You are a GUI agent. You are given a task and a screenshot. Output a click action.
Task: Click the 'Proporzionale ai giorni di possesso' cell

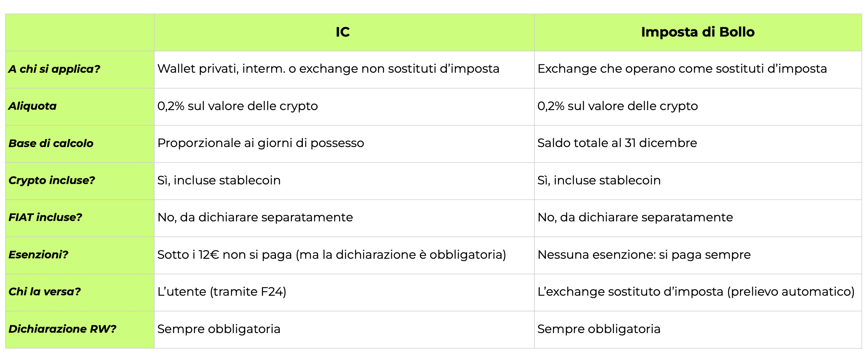click(261, 143)
